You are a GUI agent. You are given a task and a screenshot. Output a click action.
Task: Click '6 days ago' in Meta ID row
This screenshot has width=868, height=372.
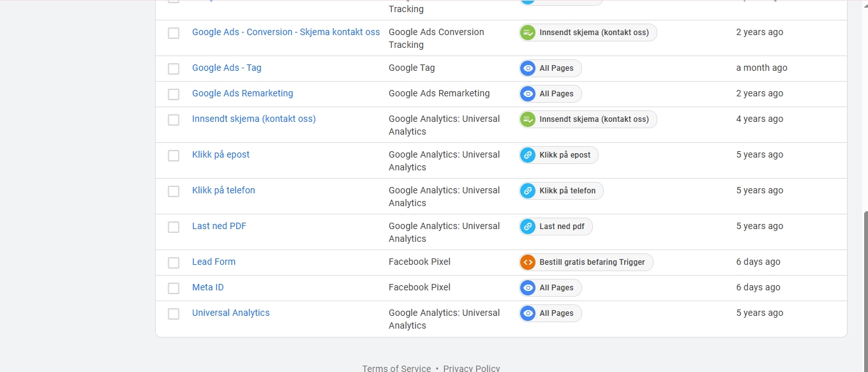coord(758,287)
